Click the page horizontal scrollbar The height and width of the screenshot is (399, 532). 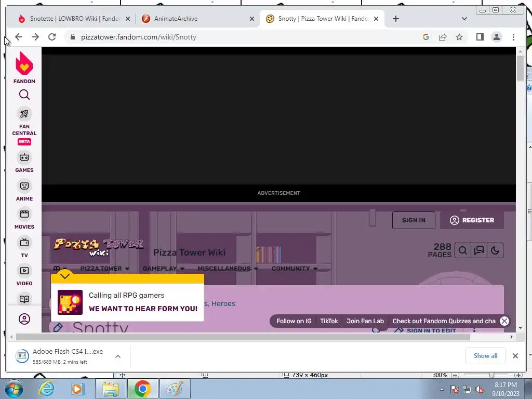coord(243,337)
